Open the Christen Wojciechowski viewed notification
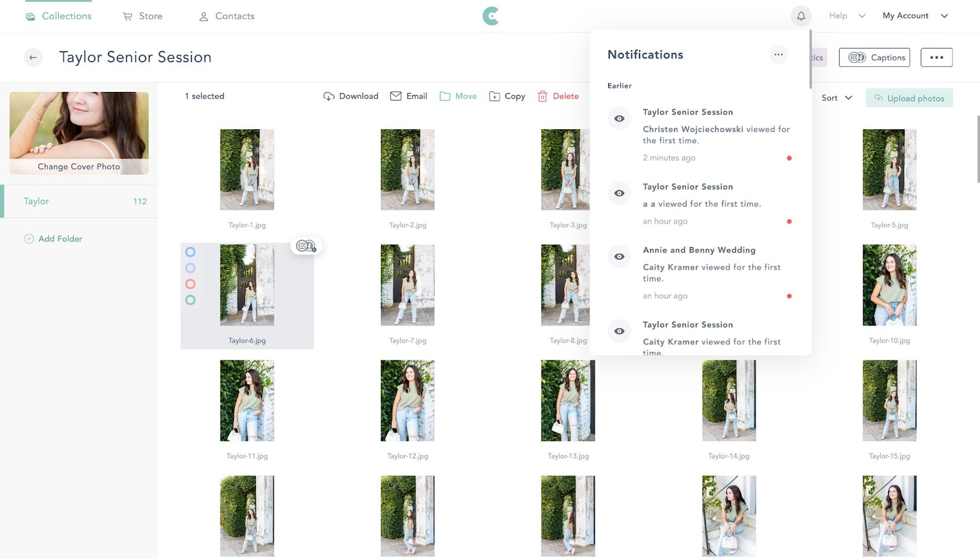Image resolution: width=980 pixels, height=559 pixels. [x=700, y=134]
